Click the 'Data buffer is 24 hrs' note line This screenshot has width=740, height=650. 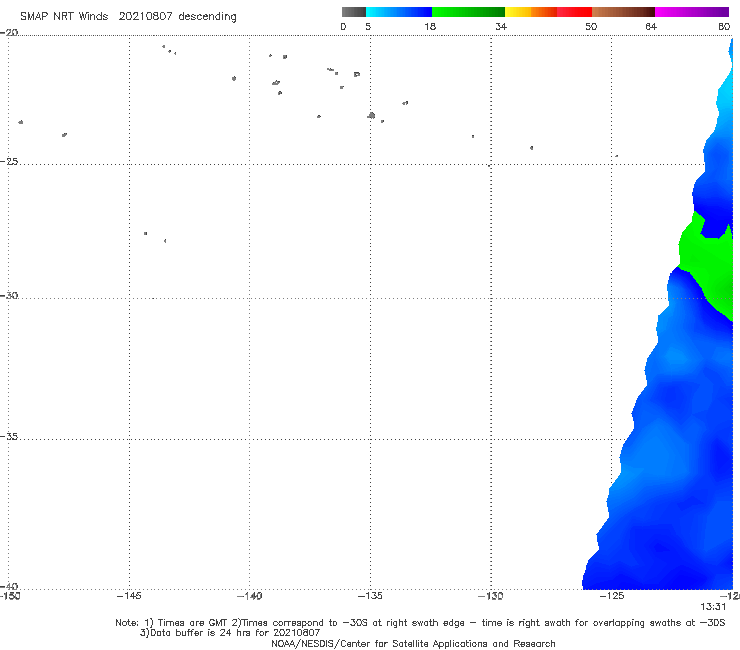coord(230,633)
